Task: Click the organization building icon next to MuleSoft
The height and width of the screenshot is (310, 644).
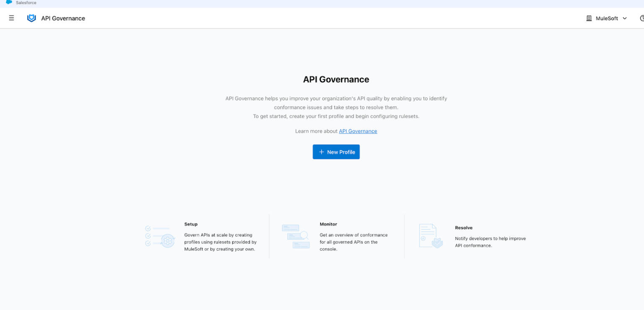Action: point(588,18)
